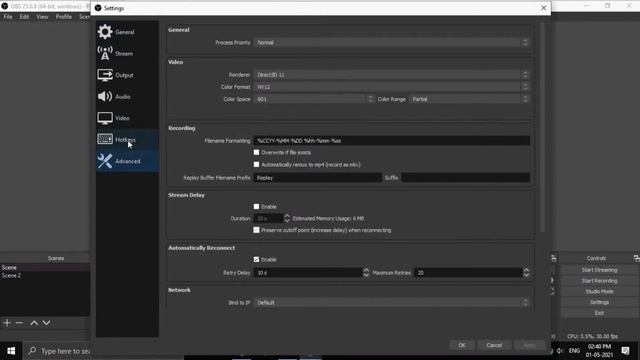Viewport: 640px width, 360px height.
Task: Select 'Scene 2' in the Scenes list
Action: pyautogui.click(x=45, y=276)
